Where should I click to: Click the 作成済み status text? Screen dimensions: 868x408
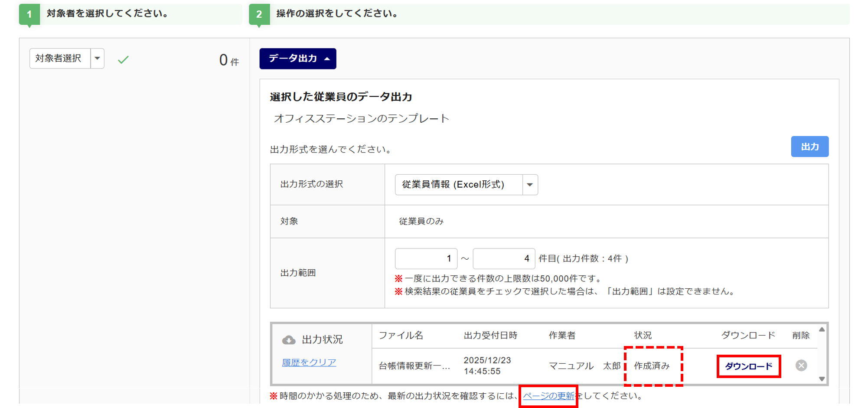coord(652,366)
